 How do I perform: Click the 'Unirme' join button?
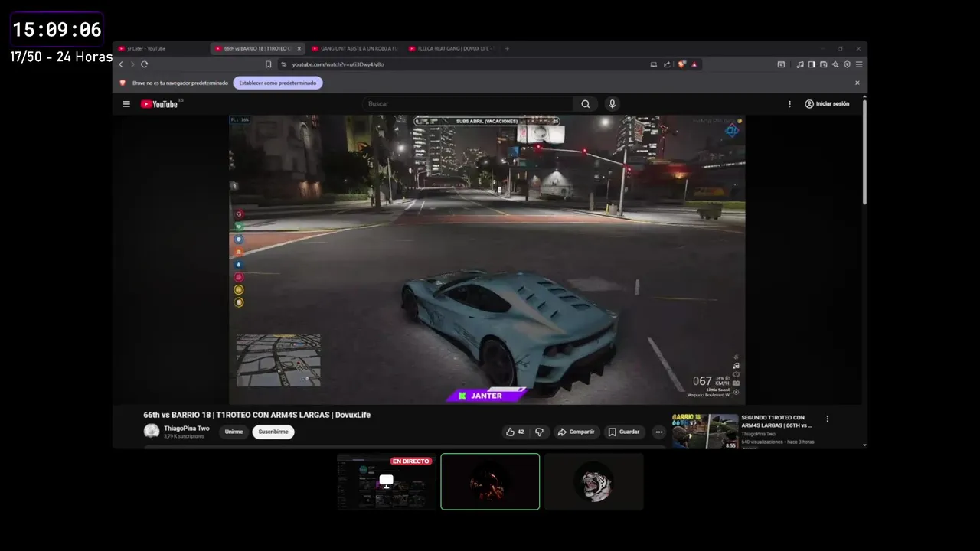click(234, 432)
